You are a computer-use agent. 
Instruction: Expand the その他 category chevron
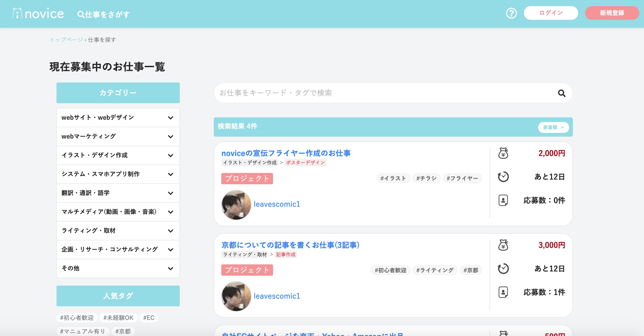tap(170, 268)
